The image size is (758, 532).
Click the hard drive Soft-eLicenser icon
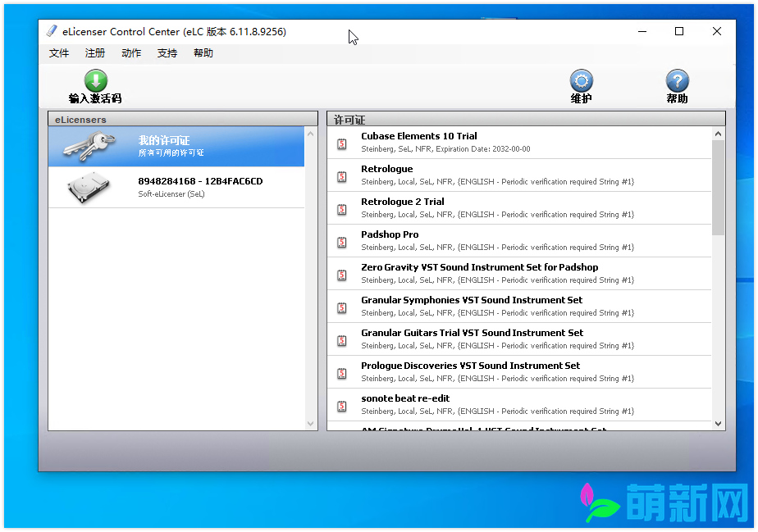click(x=89, y=187)
